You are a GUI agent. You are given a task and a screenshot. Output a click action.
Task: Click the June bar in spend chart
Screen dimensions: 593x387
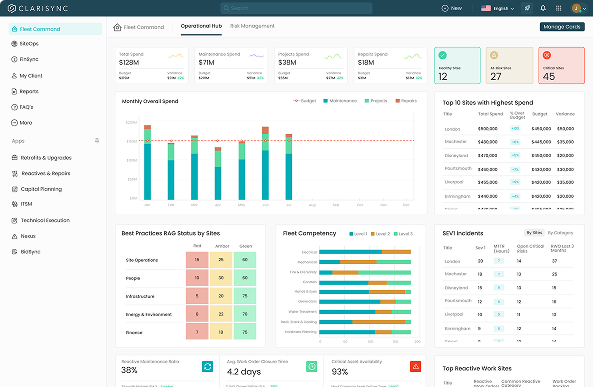265,163
